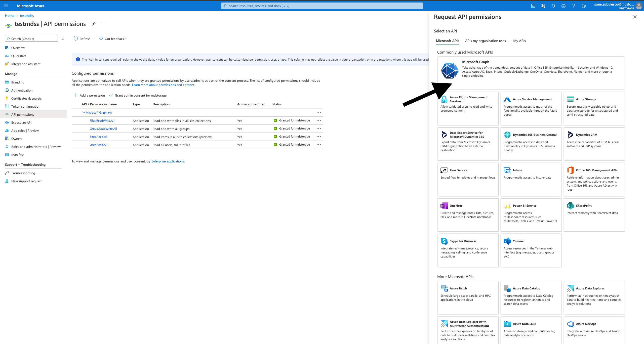Select Data Export Service for Dynamics 365

pos(468,144)
